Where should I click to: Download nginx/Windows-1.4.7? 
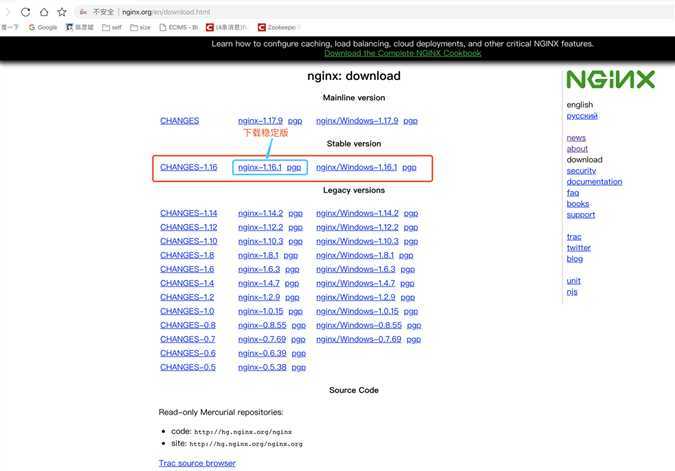pyautogui.click(x=356, y=283)
